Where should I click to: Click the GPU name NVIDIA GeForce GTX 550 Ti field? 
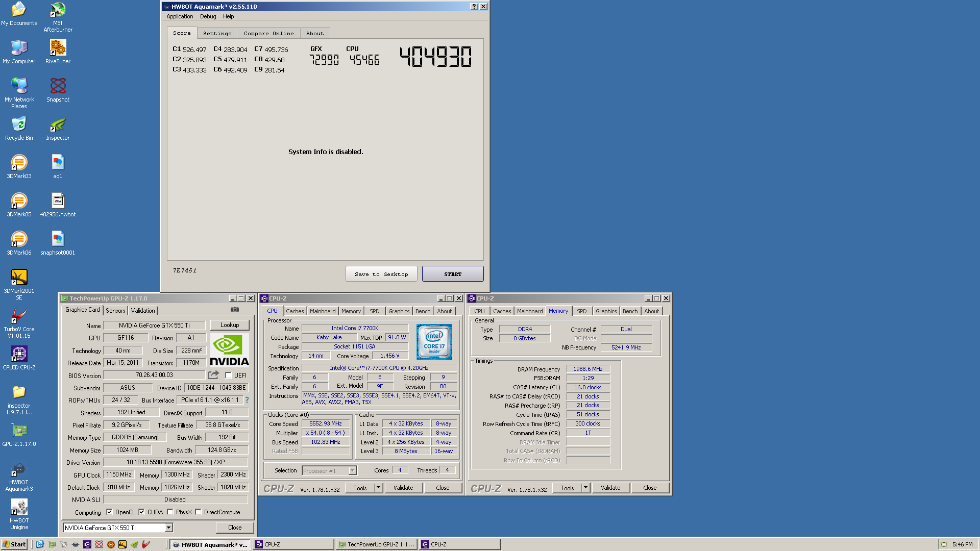point(154,325)
